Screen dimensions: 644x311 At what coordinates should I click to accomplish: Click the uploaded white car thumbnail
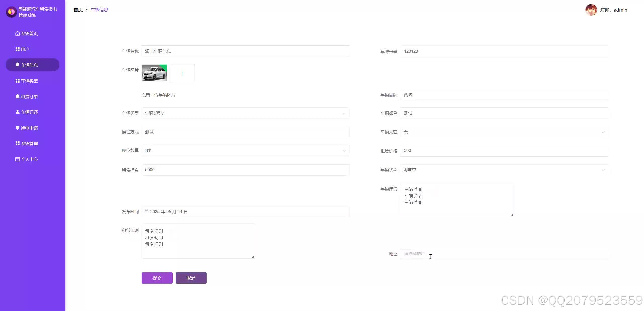(154, 73)
